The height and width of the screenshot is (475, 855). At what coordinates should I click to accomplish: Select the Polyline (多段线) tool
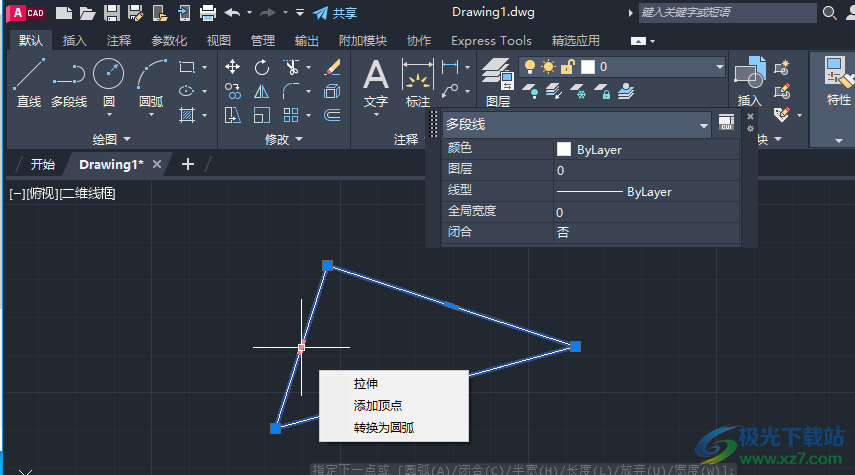[69, 82]
